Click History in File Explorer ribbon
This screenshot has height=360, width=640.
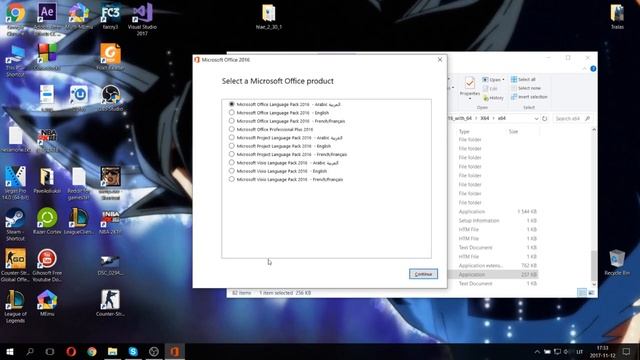[493, 98]
